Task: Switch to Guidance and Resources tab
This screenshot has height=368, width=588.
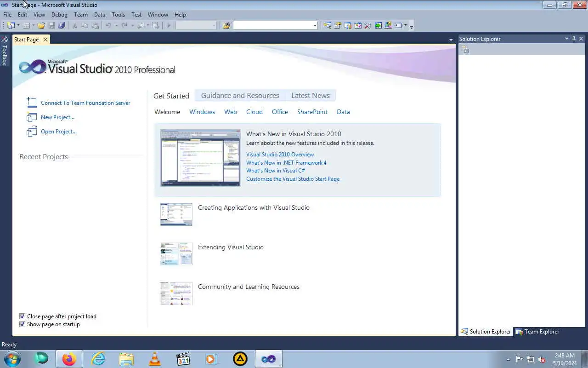Action: [x=240, y=95]
